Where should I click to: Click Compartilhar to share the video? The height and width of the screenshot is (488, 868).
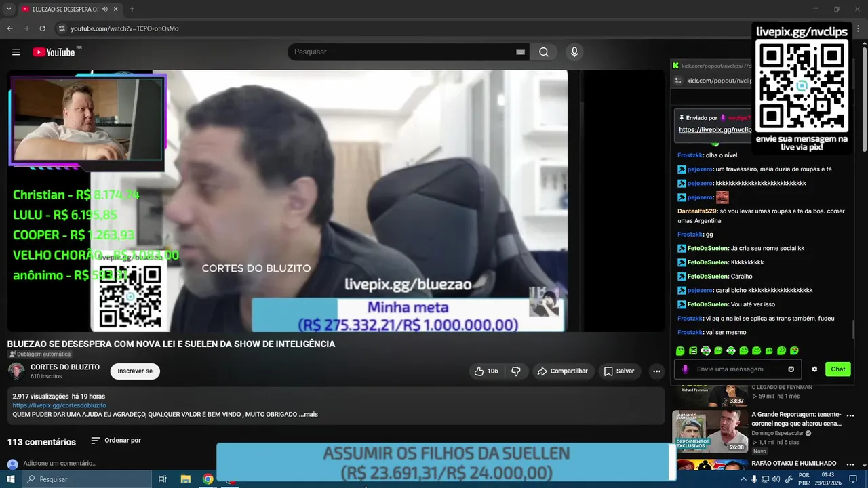[563, 371]
